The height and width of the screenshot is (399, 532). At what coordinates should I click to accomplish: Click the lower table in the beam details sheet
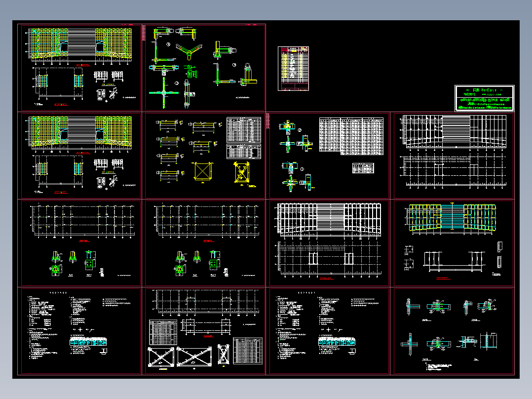click(244, 152)
